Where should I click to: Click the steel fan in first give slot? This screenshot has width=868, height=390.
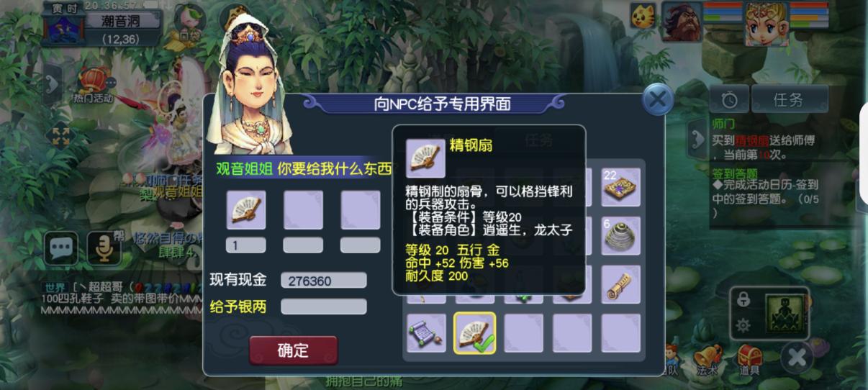pos(246,210)
